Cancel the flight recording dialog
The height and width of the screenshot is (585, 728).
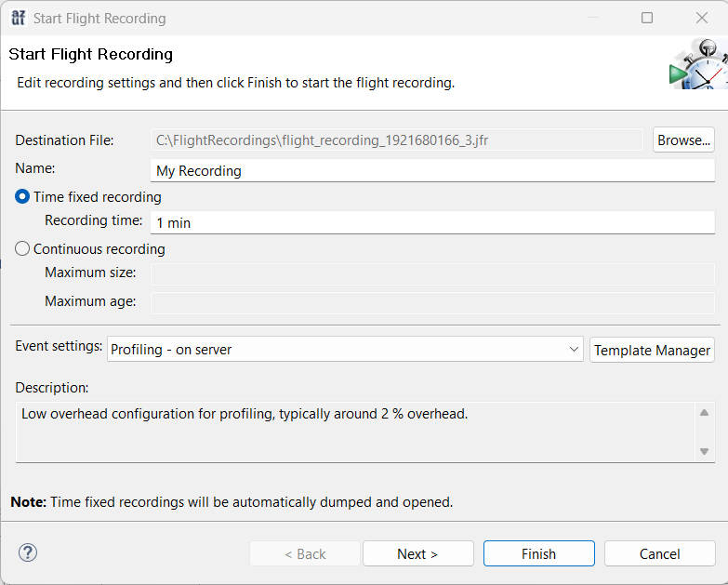point(660,553)
